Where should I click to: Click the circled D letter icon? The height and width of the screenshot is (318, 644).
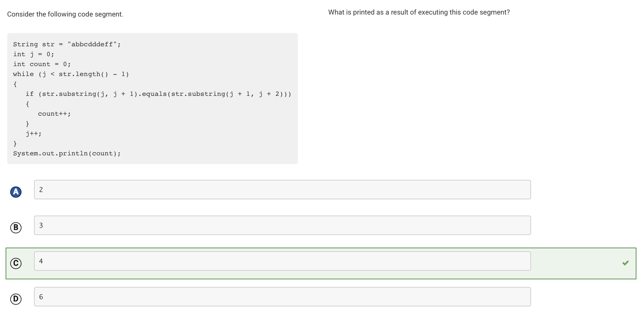coord(16,298)
